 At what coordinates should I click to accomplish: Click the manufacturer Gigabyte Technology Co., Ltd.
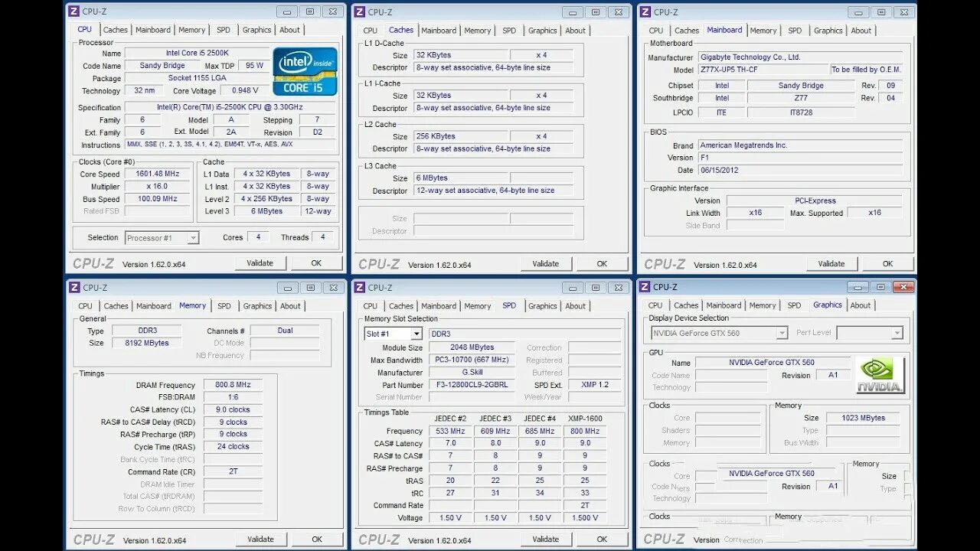(x=799, y=57)
